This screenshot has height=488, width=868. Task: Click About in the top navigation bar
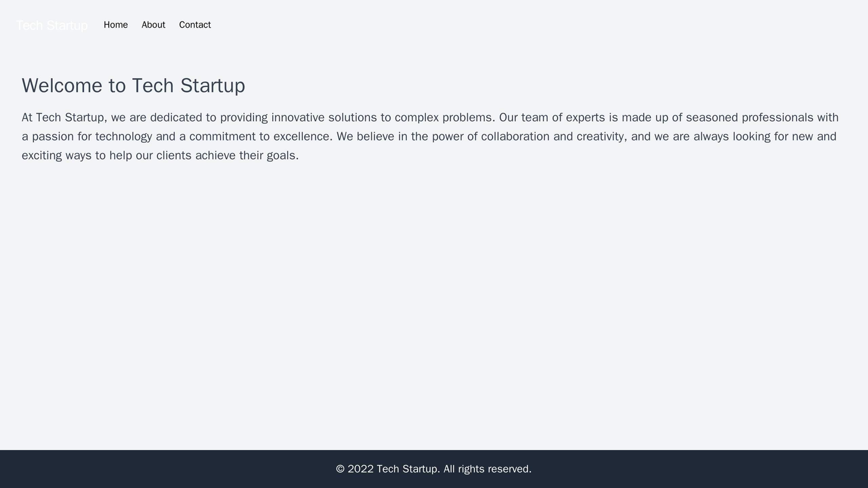point(153,25)
